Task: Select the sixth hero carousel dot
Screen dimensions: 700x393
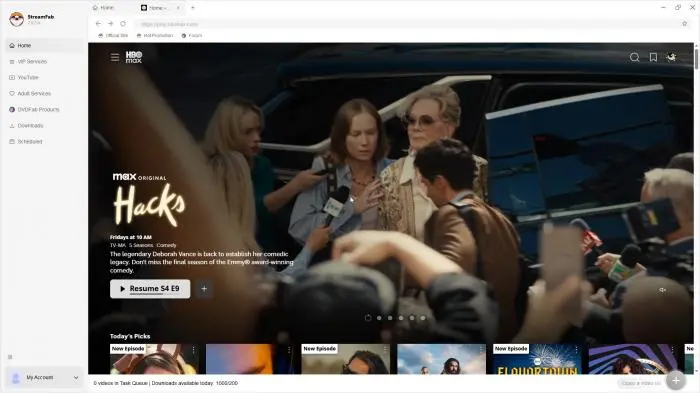Action: (x=423, y=318)
